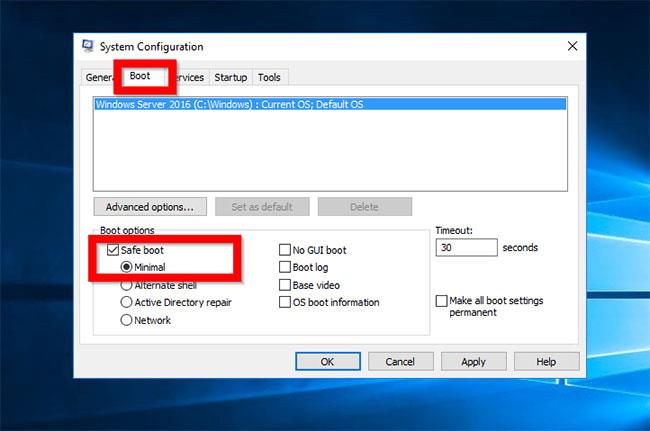This screenshot has width=650, height=431.
Task: Click the Delete button
Action: pos(365,207)
